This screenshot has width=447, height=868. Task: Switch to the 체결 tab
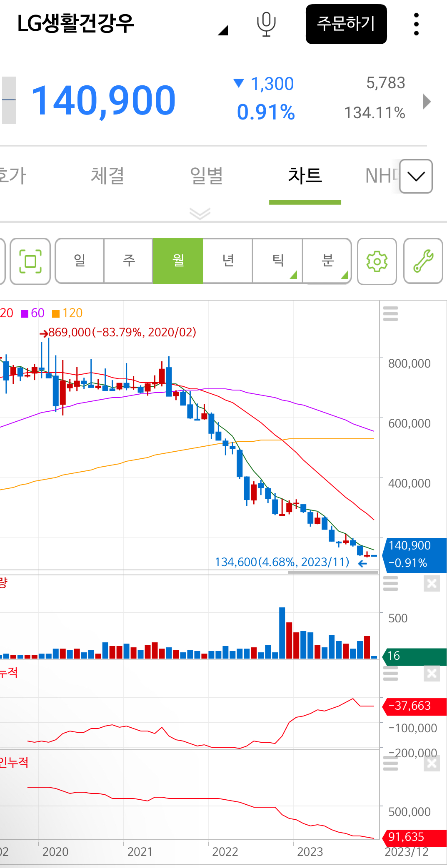107,176
